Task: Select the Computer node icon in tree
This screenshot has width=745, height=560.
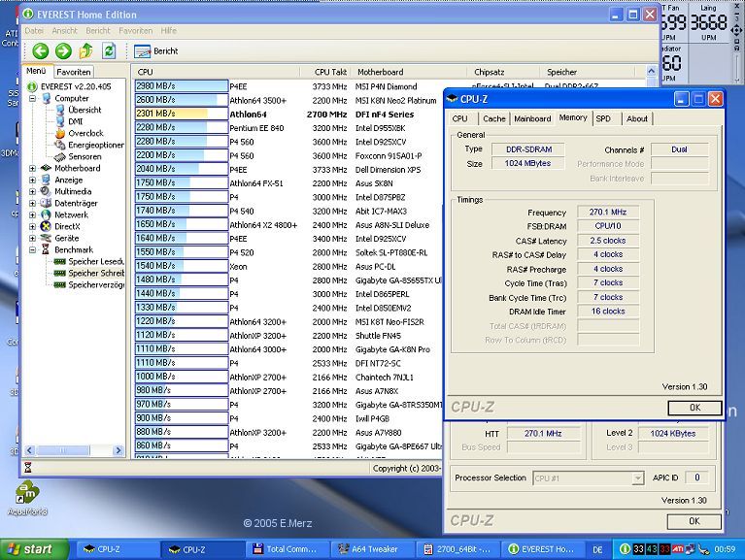Action: click(x=47, y=98)
